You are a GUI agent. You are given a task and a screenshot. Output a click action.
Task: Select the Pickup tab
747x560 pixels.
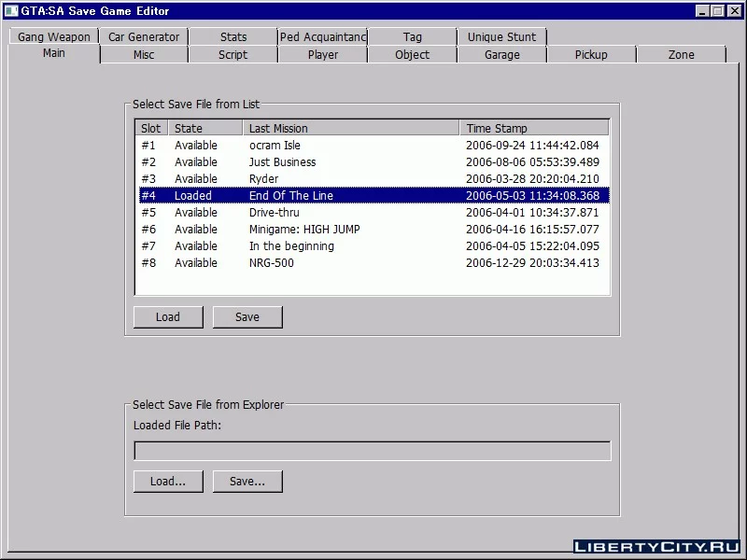(x=591, y=55)
